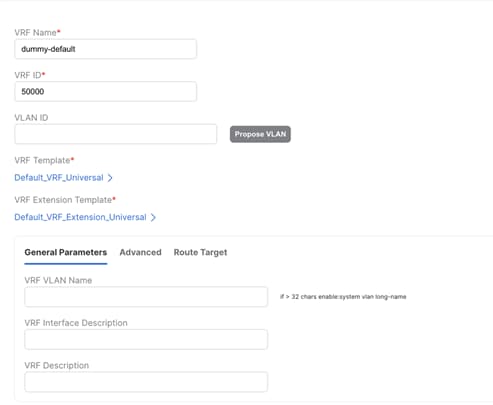The width and height of the screenshot is (493, 405).
Task: Click the VRF Name label text
Action: [35, 33]
